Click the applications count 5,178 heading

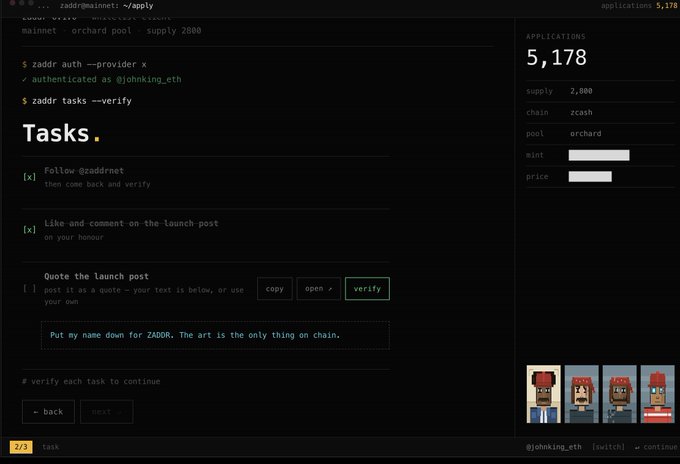click(556, 57)
